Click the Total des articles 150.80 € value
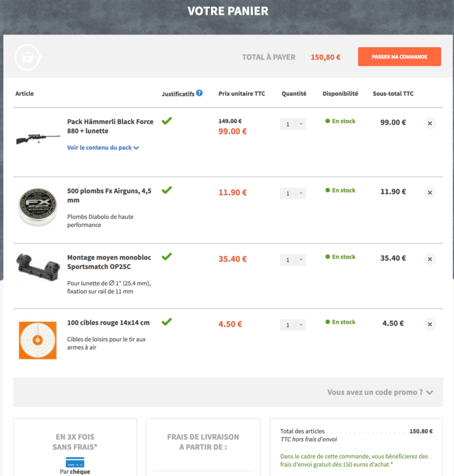The width and height of the screenshot is (454, 476). (421, 431)
